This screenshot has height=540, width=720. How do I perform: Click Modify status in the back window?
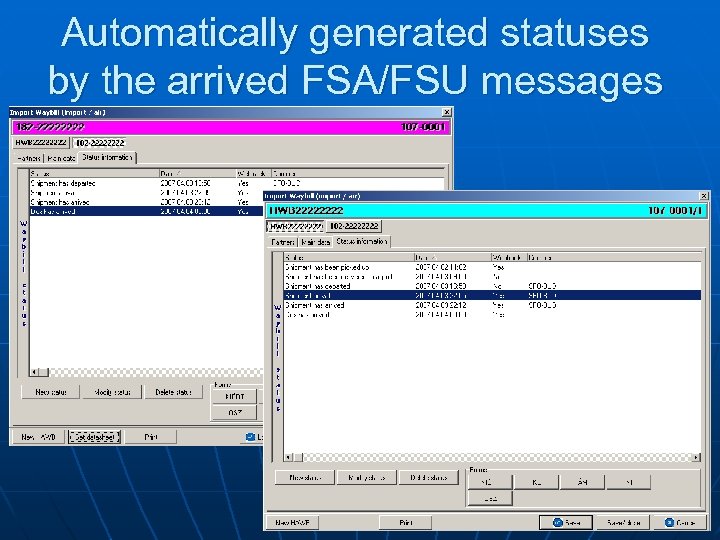click(112, 392)
